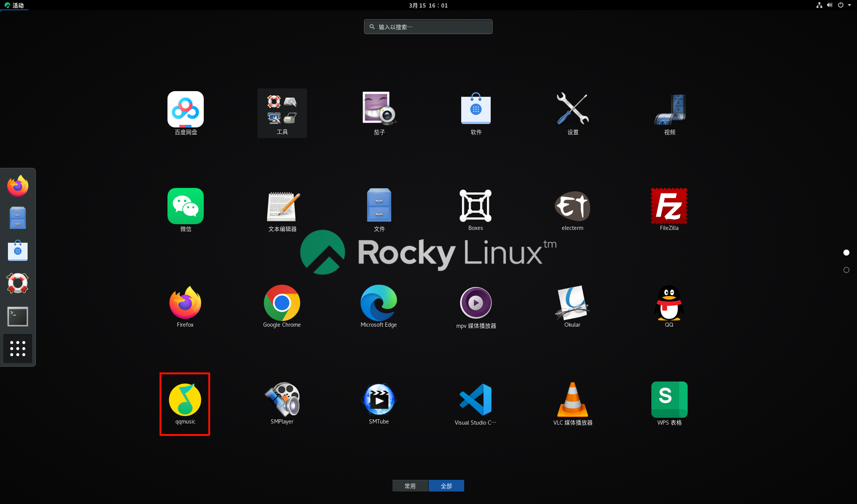Open FileZilla from app grid
The width and height of the screenshot is (857, 504).
[x=669, y=206]
